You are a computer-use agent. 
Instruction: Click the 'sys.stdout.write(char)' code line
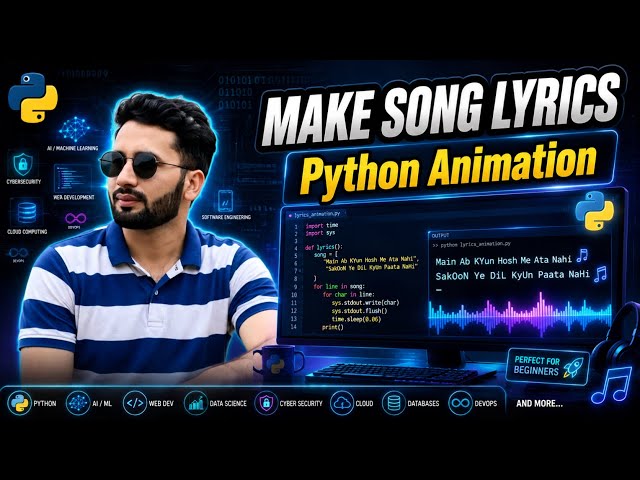click(x=365, y=302)
